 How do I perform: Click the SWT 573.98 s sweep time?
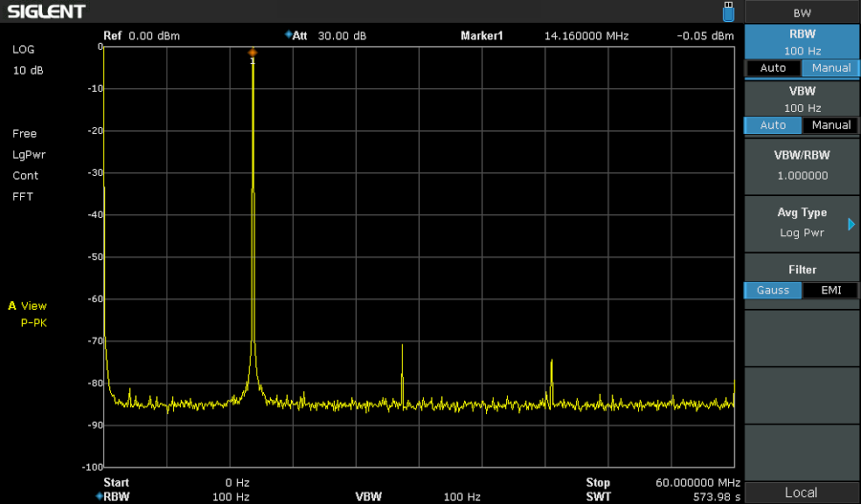tap(663, 496)
